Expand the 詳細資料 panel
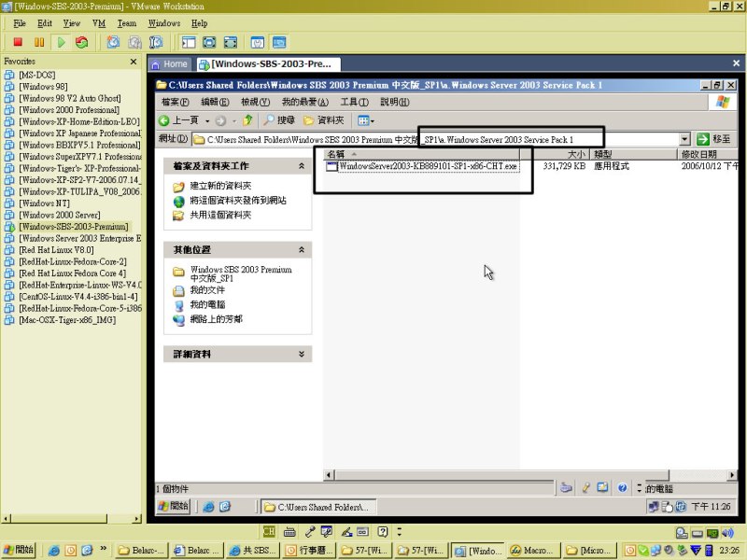The width and height of the screenshot is (747, 560). 301,354
